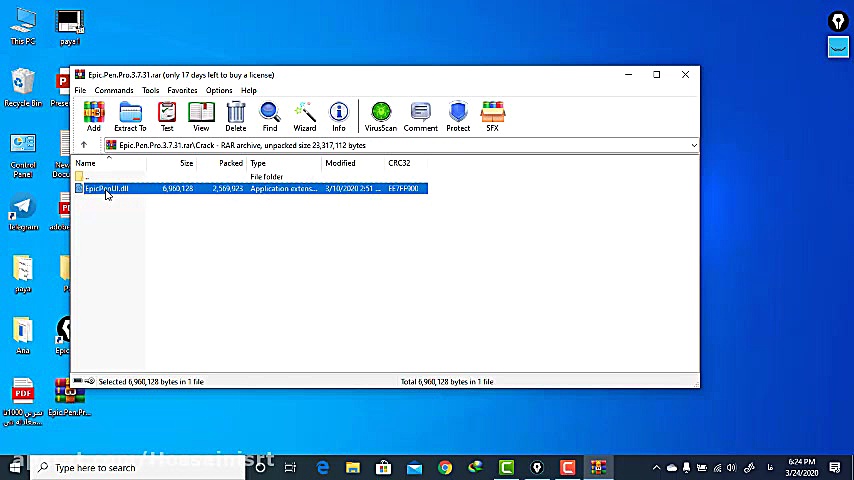Open the Comment icon
Screen dimensions: 854x480
pos(420,116)
